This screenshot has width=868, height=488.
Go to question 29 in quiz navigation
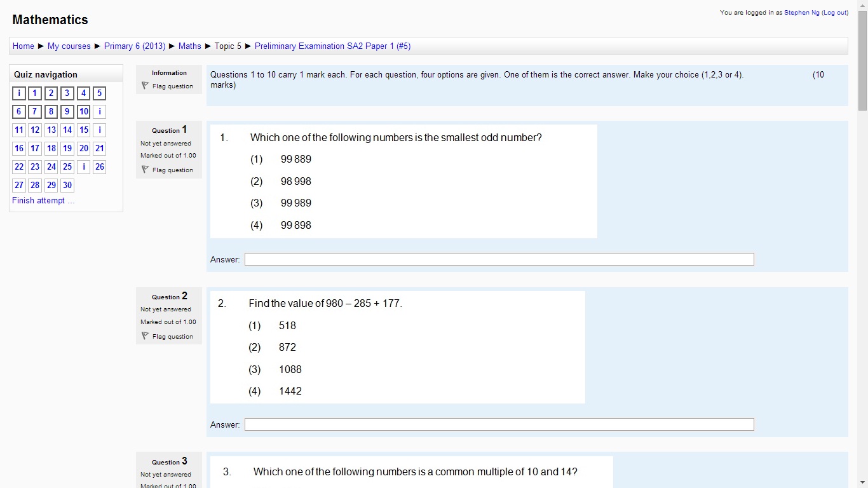click(x=51, y=186)
